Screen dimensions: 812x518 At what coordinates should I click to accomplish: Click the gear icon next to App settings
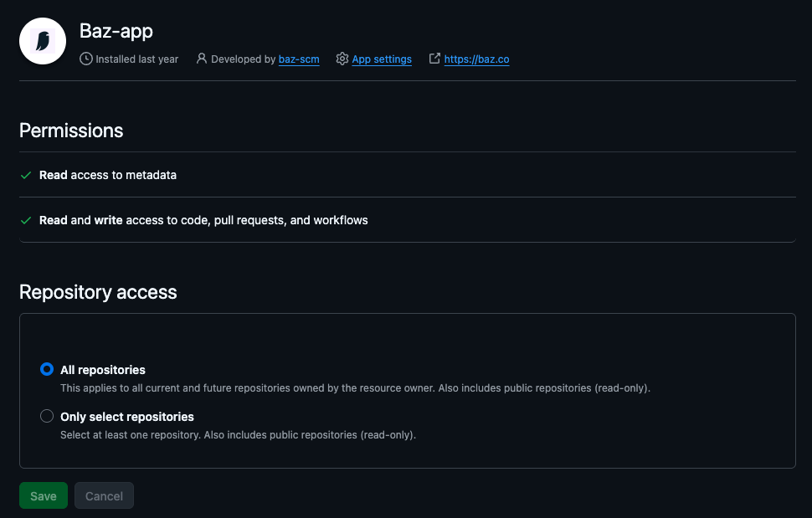[x=342, y=59]
